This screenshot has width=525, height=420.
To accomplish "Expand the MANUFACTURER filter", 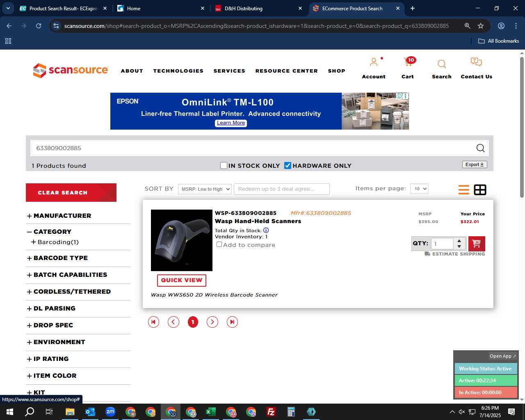I will [x=59, y=216].
